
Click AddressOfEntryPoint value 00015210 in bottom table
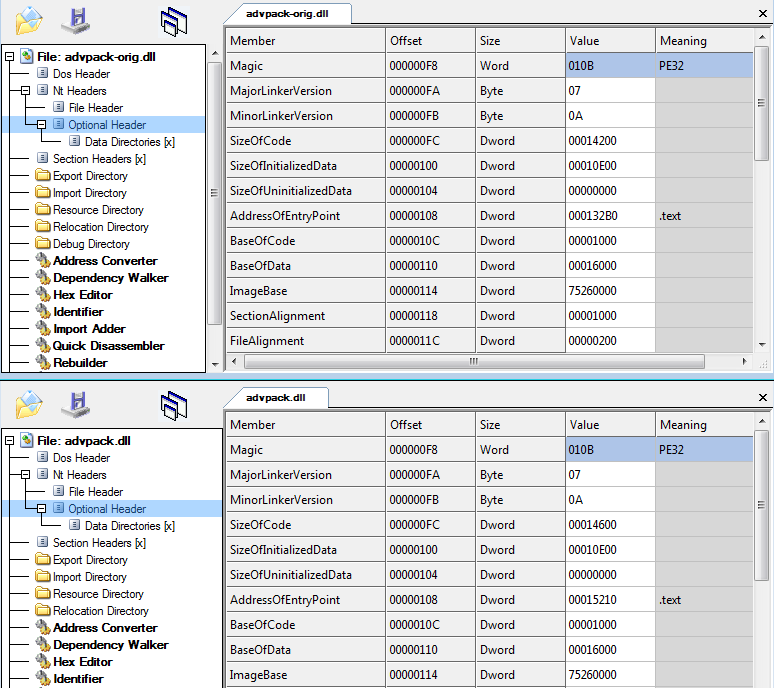(592, 600)
